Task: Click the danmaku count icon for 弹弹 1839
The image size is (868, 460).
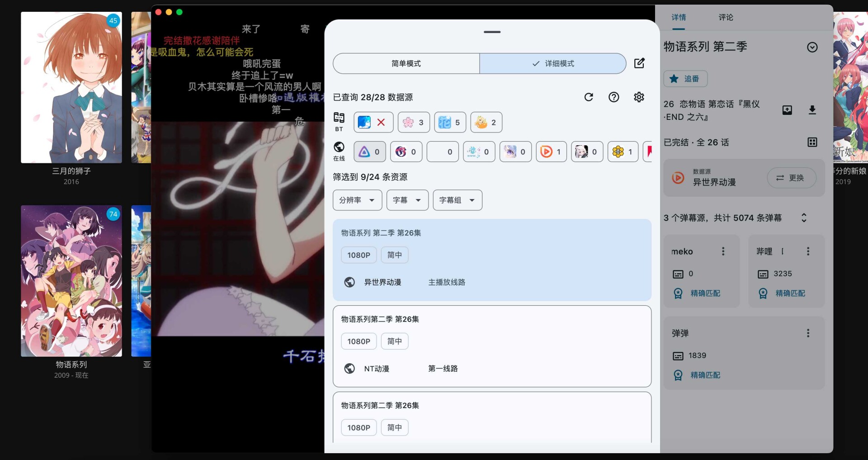Action: [x=678, y=356]
